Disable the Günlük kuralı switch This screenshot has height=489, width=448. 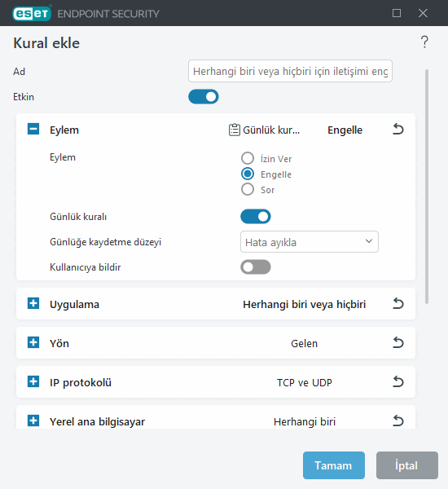(255, 217)
